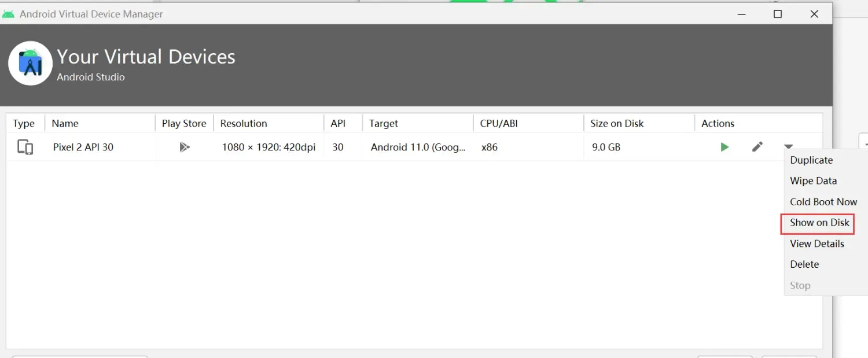Click the Play Store icon for Pixel 2

(184, 147)
